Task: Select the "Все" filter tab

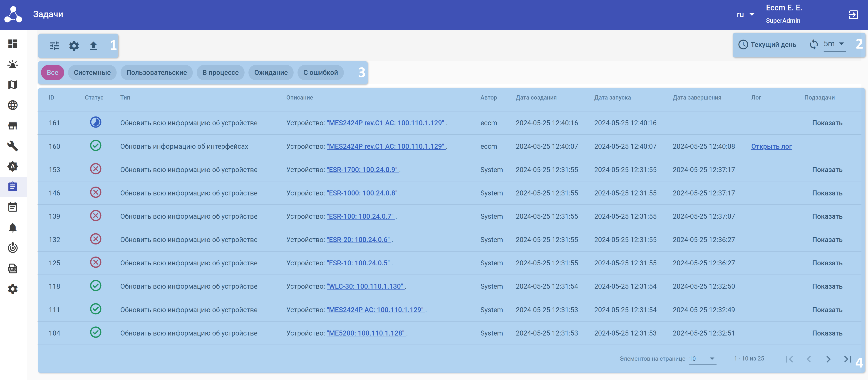Action: click(52, 72)
